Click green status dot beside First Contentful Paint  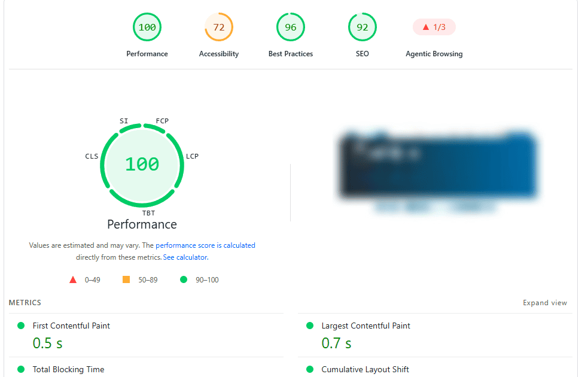click(21, 326)
